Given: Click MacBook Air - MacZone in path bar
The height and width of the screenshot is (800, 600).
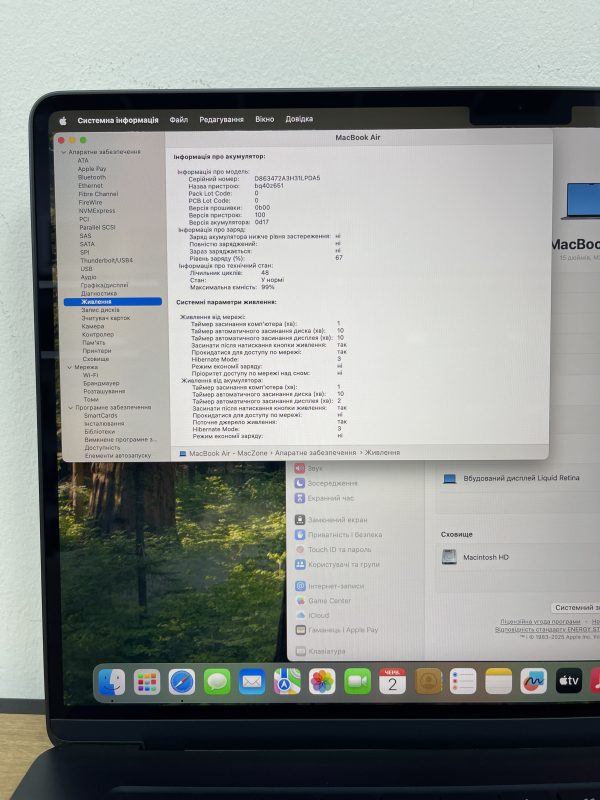Looking at the screenshot, I should tap(228, 453).
